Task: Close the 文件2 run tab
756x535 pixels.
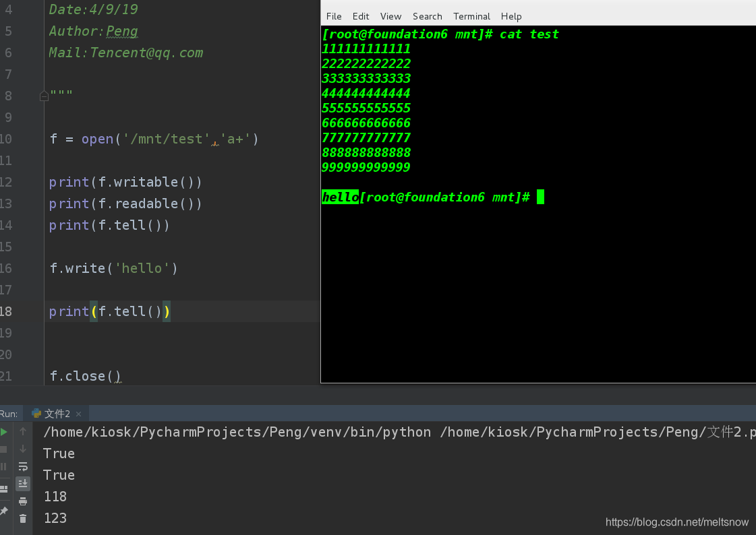Action: 79,414
